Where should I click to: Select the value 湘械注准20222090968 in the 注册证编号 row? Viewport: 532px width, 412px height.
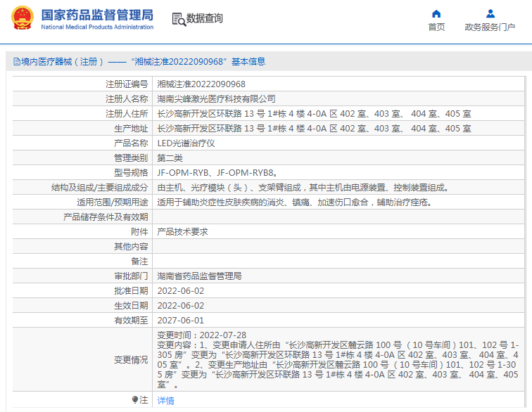[201, 84]
